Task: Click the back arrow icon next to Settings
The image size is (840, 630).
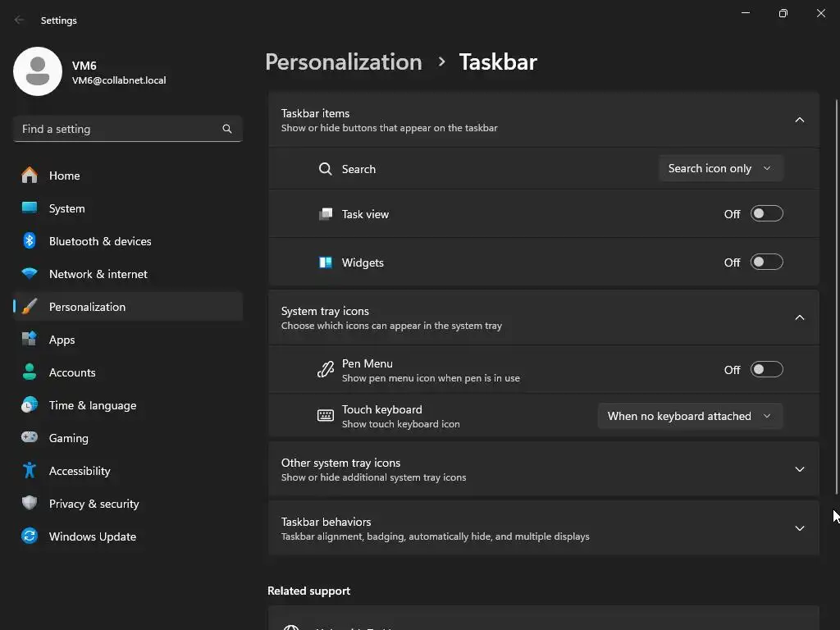Action: pyautogui.click(x=20, y=20)
